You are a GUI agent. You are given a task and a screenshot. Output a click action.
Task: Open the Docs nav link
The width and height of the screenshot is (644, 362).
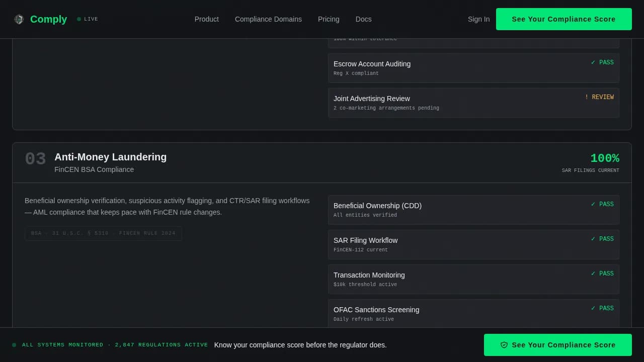point(363,19)
